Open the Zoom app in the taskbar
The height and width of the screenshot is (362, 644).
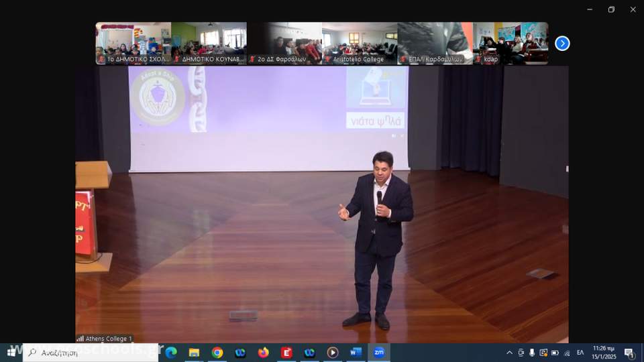pos(378,353)
